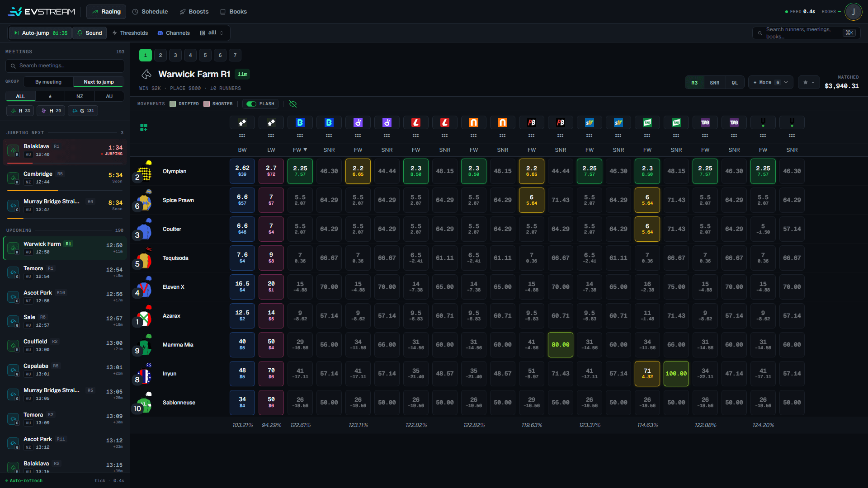Screen dimensions: 868x488
Task: Click the green TAB icon above FW
Action: tap(647, 122)
